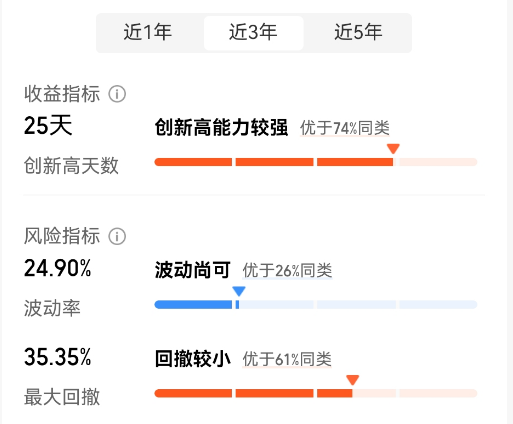Click the 35.35% max drawdown value

tap(57, 357)
